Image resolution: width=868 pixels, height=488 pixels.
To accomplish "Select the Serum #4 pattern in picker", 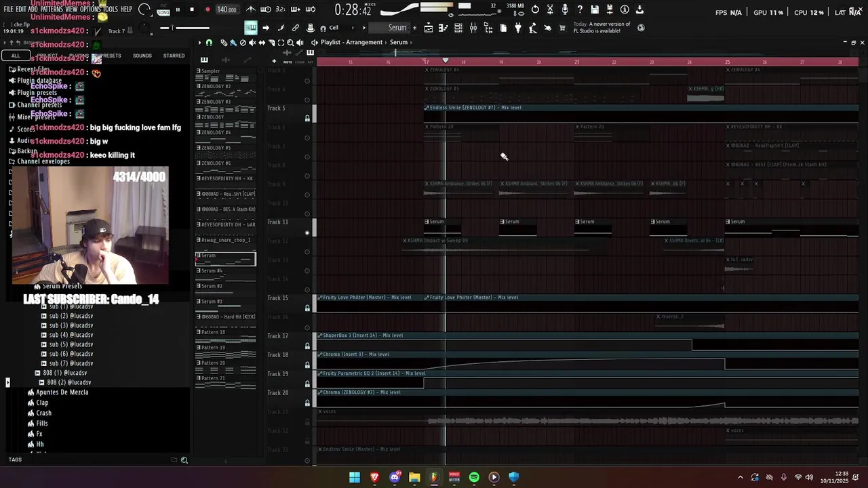I will tap(226, 273).
